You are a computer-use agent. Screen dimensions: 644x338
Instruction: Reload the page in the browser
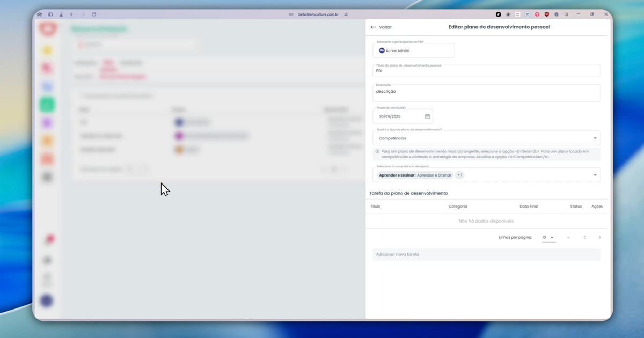tap(94, 14)
